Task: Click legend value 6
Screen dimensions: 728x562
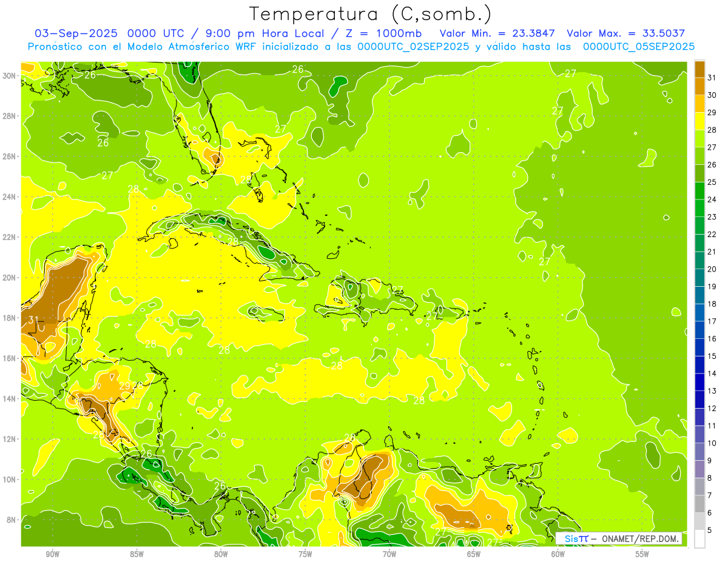Action: 710,513
